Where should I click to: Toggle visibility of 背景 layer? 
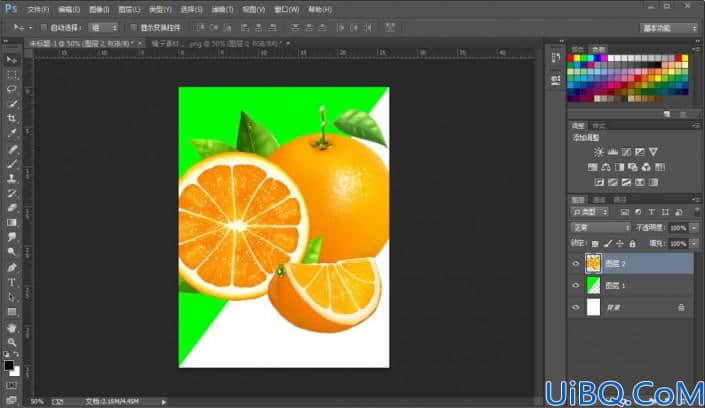576,307
